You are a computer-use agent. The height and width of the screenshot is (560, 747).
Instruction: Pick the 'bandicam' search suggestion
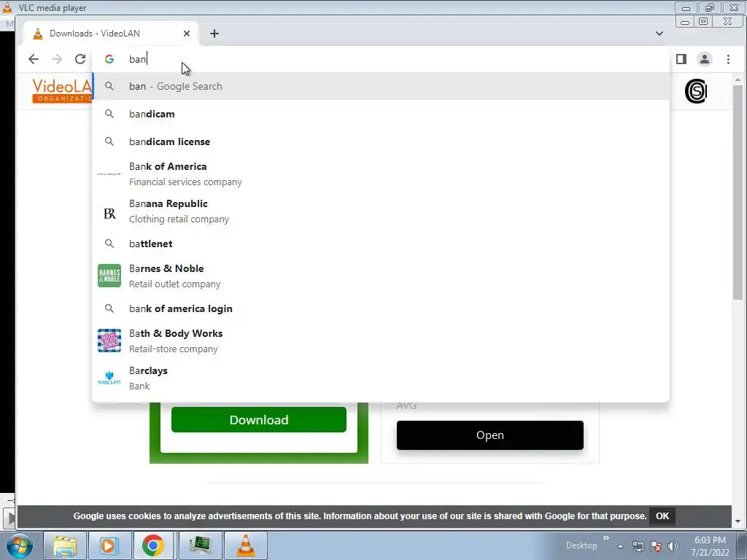[x=381, y=114]
